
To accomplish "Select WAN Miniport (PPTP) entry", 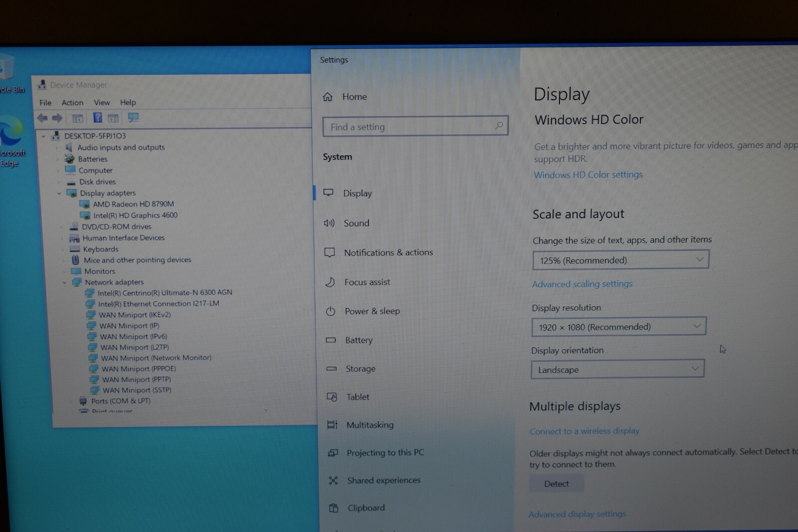I will click(137, 379).
